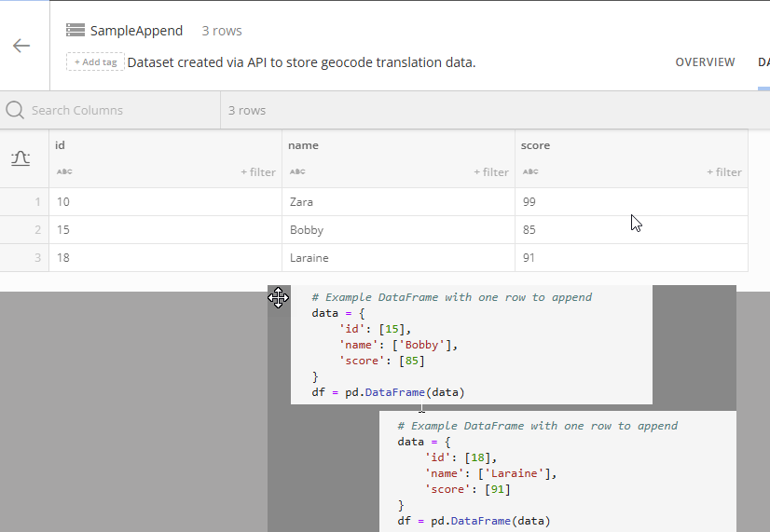Click the id cell with value 18
Image resolution: width=770 pixels, height=532 pixels.
pos(166,258)
